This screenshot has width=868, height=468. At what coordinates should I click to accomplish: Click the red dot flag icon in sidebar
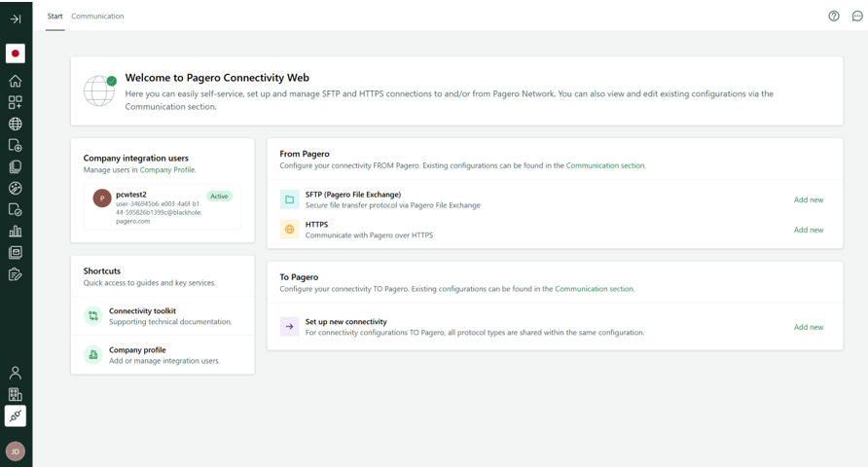tap(16, 54)
